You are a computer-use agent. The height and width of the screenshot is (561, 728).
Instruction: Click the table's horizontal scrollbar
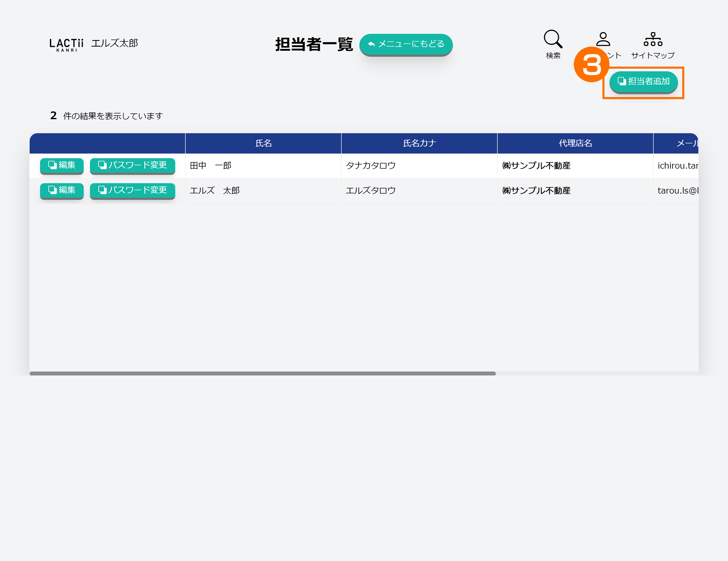[262, 374]
